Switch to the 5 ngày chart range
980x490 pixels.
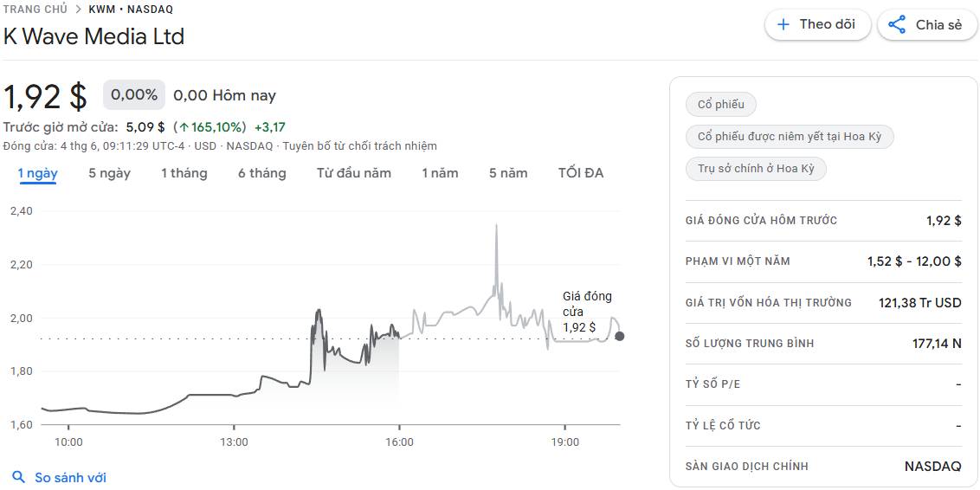[109, 173]
